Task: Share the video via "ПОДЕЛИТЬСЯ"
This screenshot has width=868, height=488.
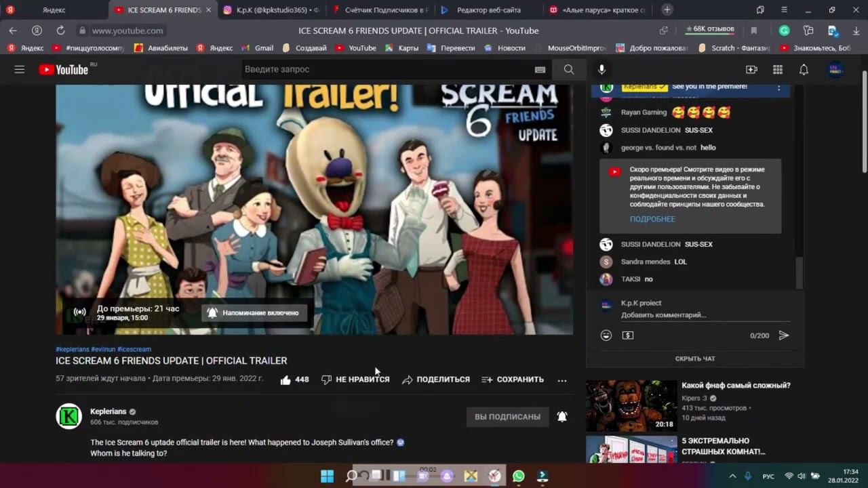Action: tap(435, 380)
